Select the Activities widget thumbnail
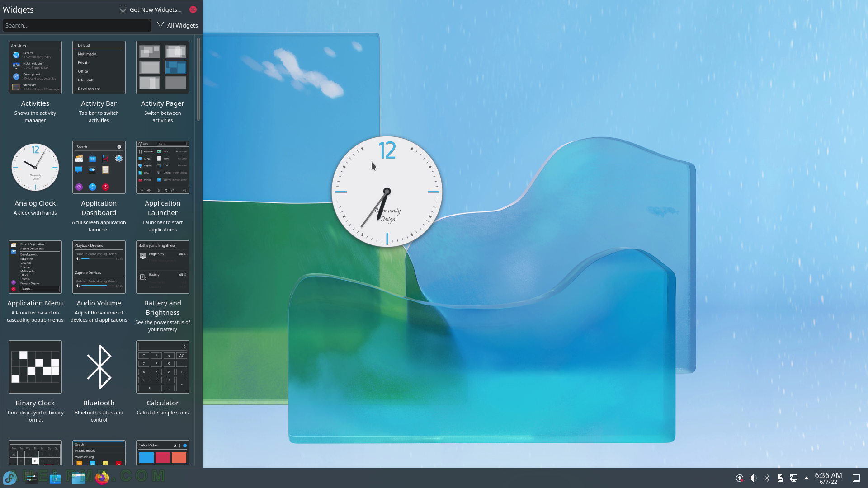 (x=35, y=67)
